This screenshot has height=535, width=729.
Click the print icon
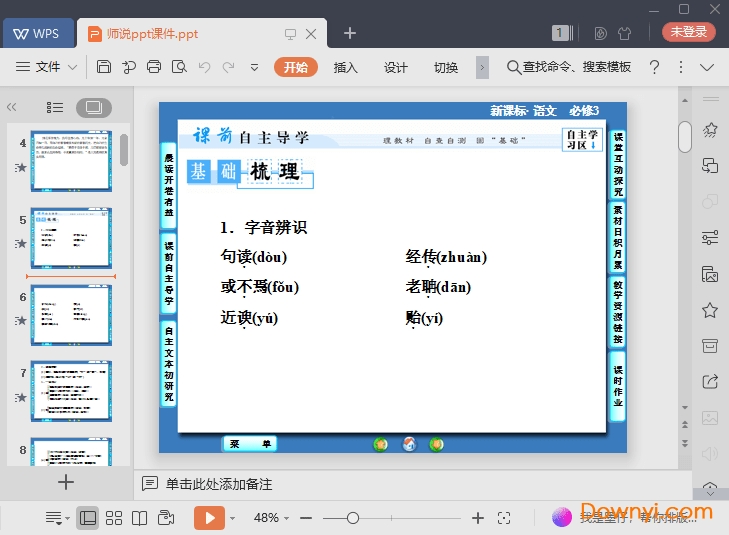tap(154, 67)
